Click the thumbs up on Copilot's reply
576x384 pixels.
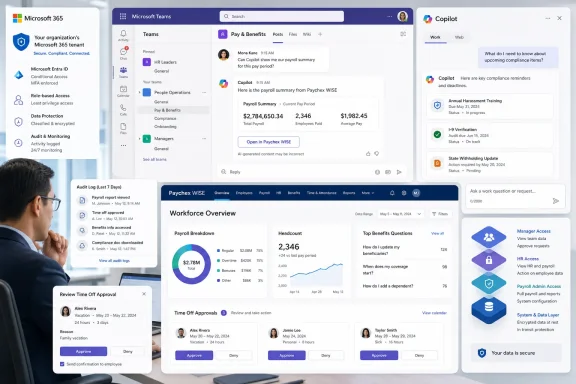368,154
